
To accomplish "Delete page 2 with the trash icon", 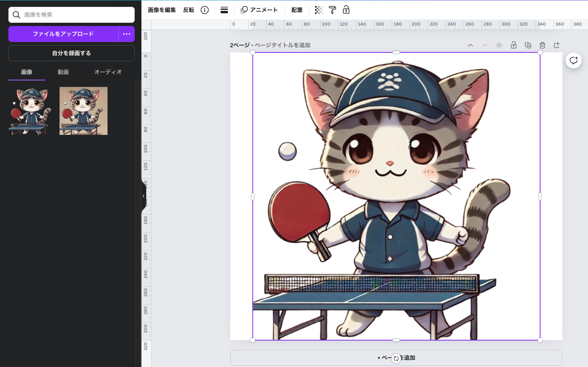I will 542,45.
